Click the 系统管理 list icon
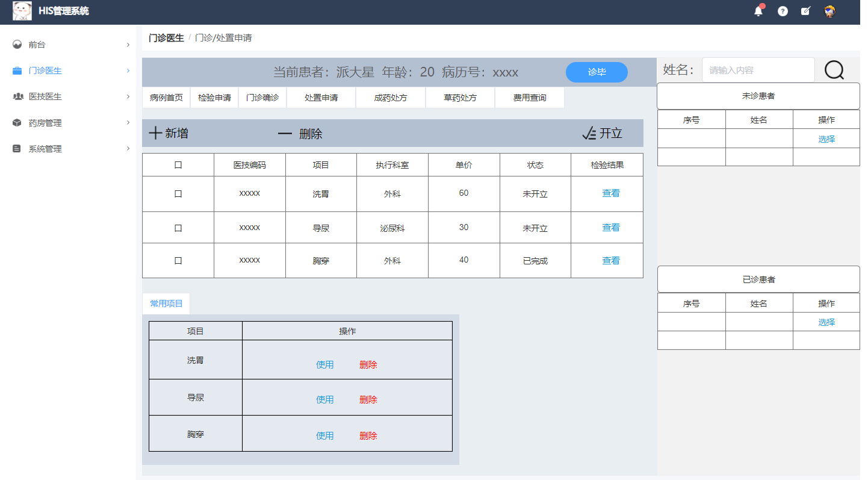The width and height of the screenshot is (868, 480). click(17, 149)
